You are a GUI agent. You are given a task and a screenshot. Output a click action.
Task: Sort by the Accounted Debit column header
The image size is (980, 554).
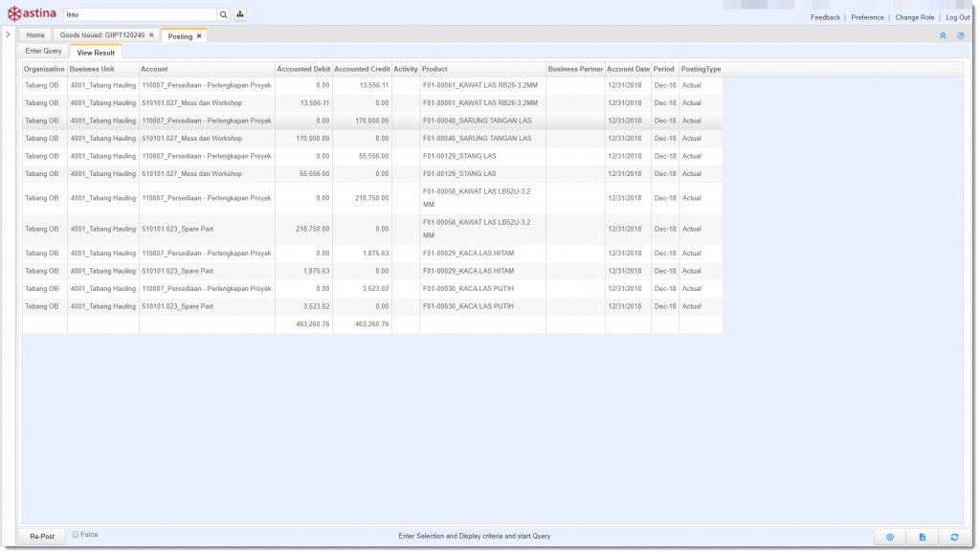(302, 69)
